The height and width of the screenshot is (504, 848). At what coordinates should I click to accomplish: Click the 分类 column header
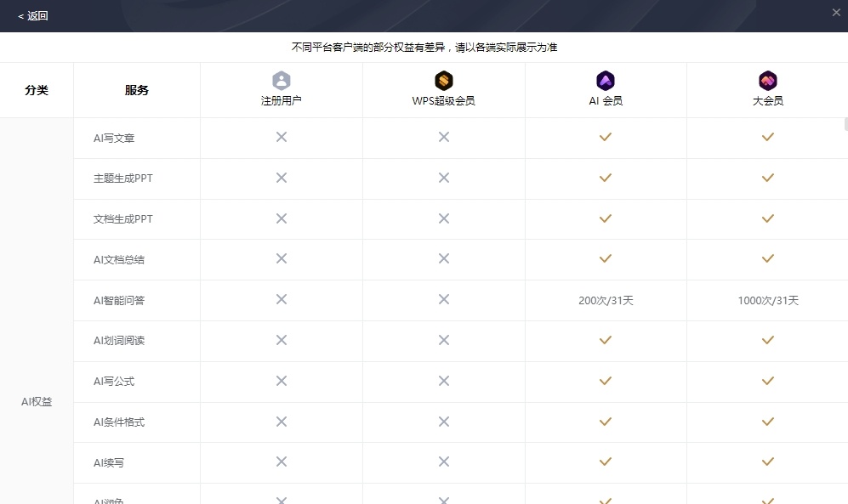tap(37, 90)
